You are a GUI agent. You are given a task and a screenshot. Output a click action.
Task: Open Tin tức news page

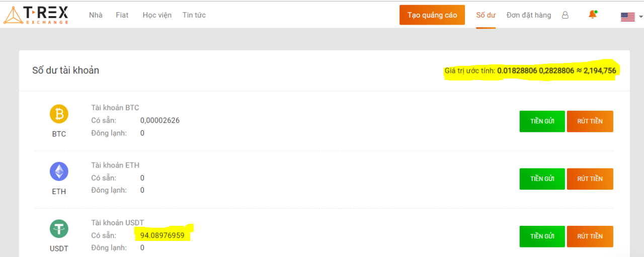point(194,15)
